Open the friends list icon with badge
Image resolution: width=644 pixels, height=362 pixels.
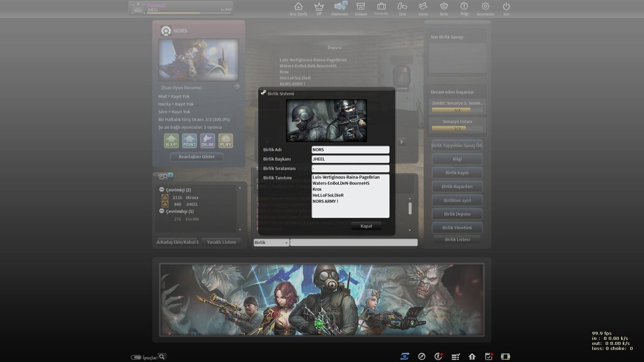pos(165,176)
